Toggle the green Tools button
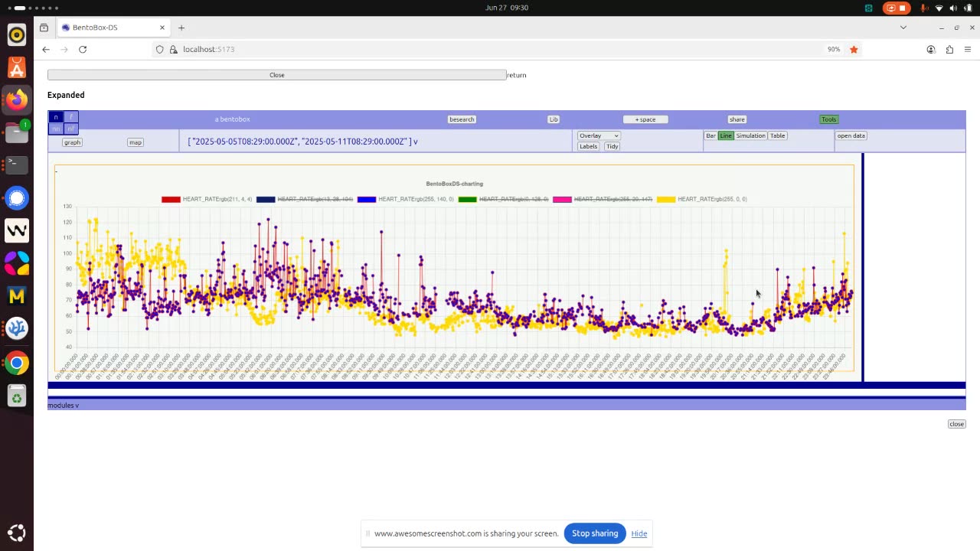 [x=829, y=119]
